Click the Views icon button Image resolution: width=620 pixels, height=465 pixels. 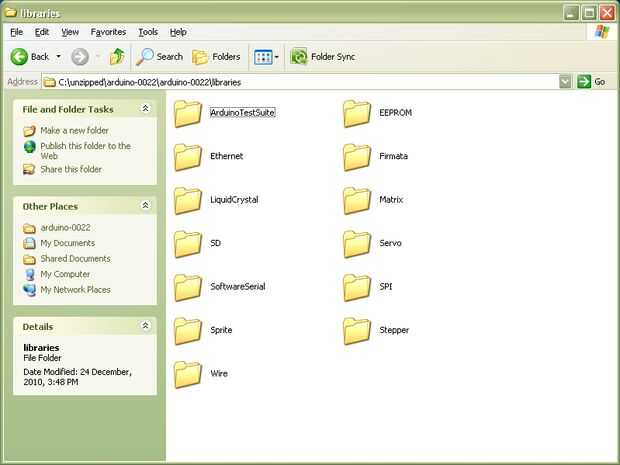point(263,57)
